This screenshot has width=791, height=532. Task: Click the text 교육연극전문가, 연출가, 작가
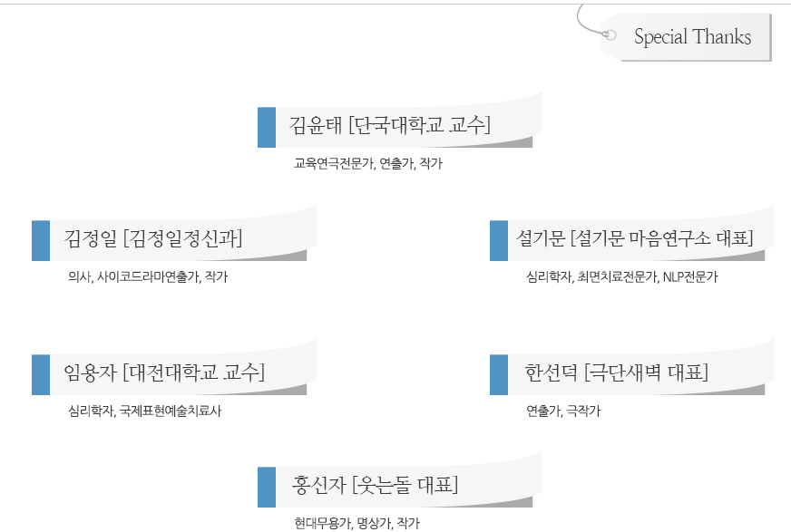(367, 163)
